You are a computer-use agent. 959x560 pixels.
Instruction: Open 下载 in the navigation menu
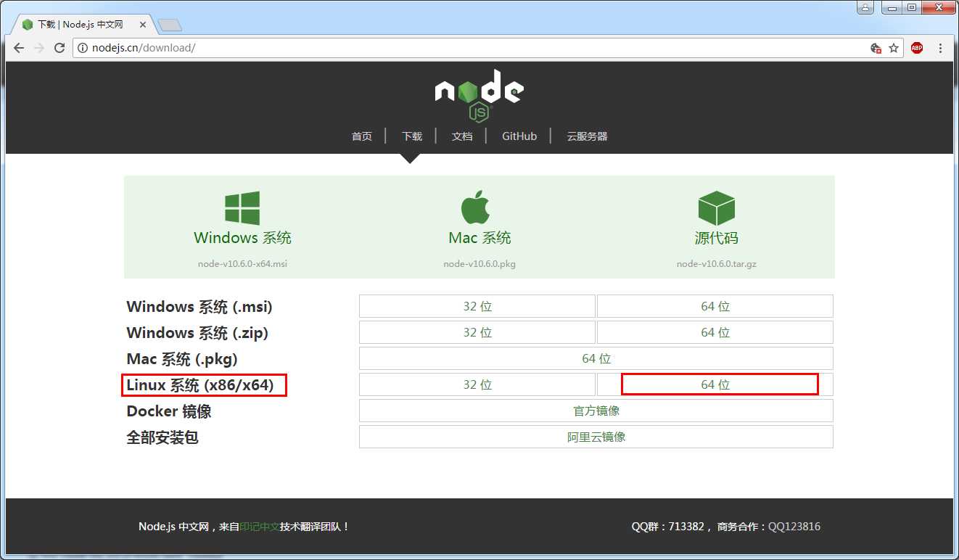(x=411, y=136)
